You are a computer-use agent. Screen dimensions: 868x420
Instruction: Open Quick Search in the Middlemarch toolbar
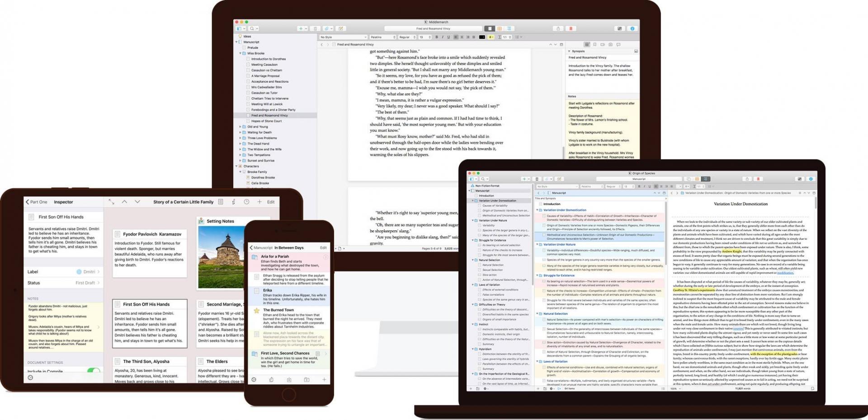[x=253, y=28]
